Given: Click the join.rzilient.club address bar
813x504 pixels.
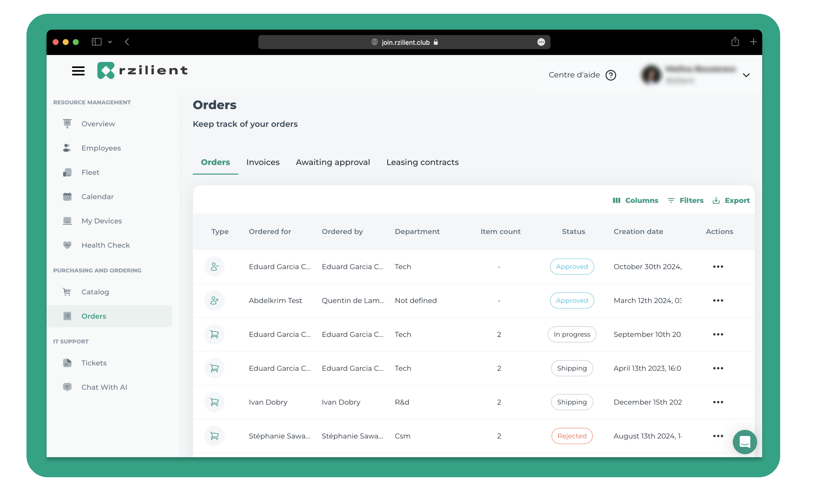Looking at the screenshot, I should [405, 42].
